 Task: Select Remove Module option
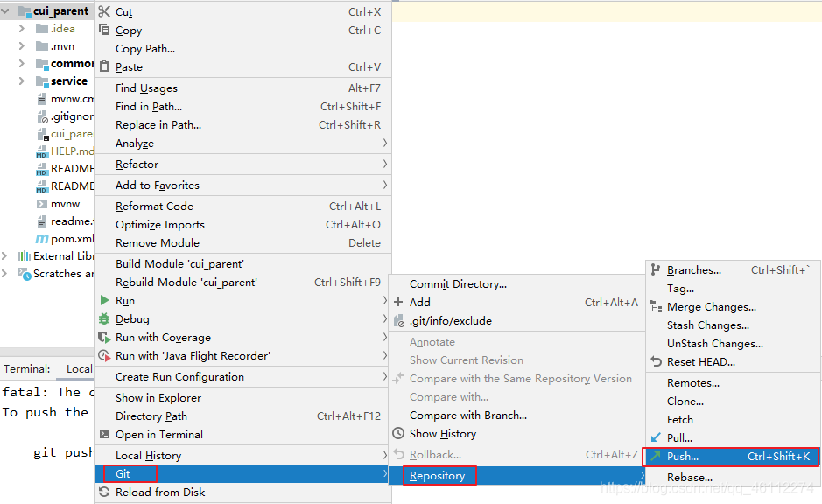pos(242,242)
